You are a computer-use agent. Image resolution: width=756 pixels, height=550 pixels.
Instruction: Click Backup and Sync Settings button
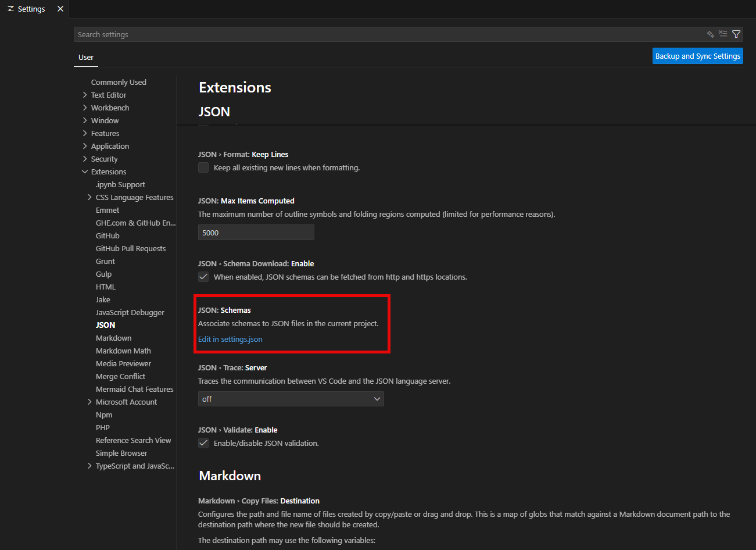click(x=697, y=56)
